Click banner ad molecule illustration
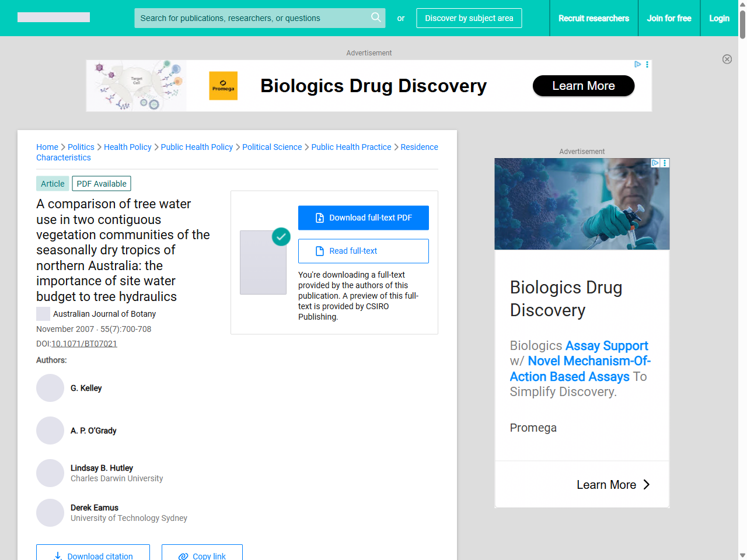This screenshot has width=747, height=560. (x=137, y=86)
